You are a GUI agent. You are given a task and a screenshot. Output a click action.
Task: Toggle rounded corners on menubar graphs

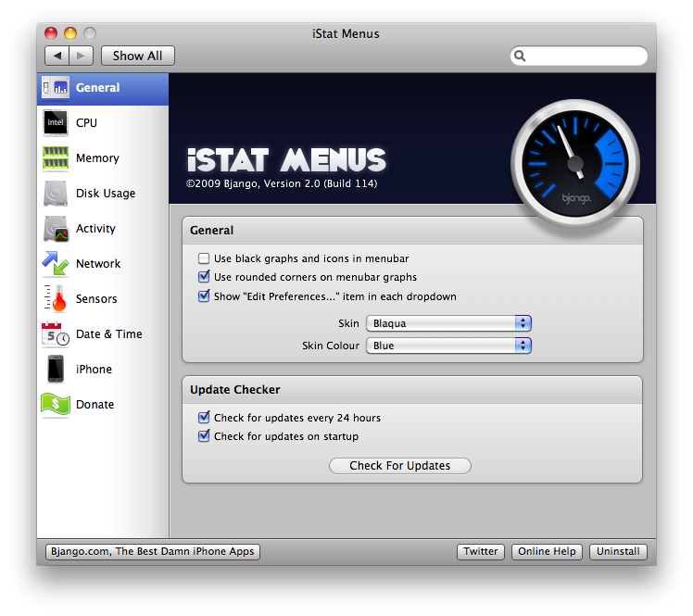204,277
